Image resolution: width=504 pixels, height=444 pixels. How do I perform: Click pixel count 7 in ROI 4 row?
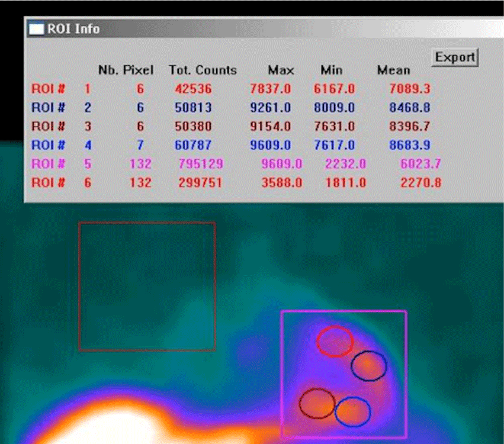[x=140, y=145]
